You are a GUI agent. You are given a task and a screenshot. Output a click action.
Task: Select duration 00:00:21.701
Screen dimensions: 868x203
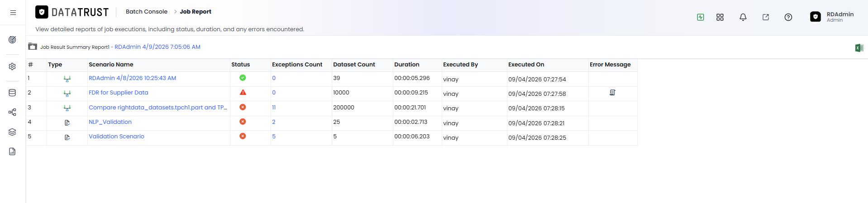410,107
